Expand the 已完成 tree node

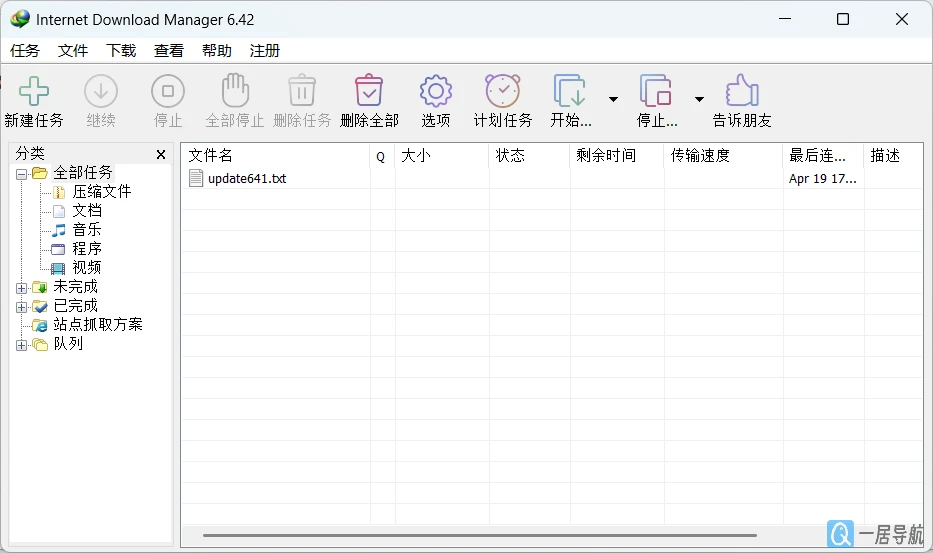[x=21, y=308]
